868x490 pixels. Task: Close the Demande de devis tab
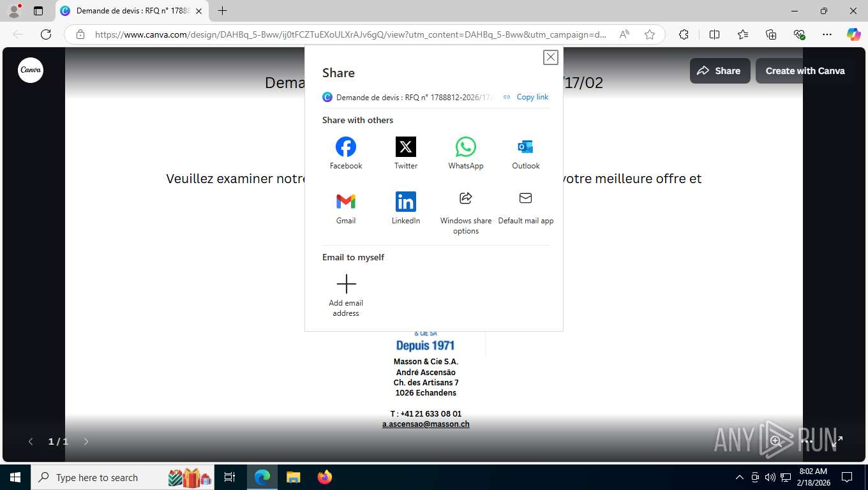(198, 11)
